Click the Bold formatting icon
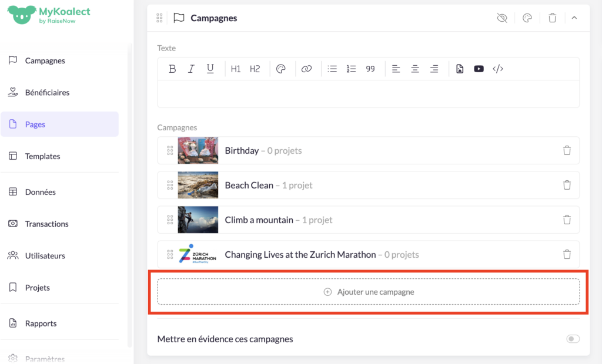Image resolution: width=602 pixels, height=364 pixels. click(172, 69)
